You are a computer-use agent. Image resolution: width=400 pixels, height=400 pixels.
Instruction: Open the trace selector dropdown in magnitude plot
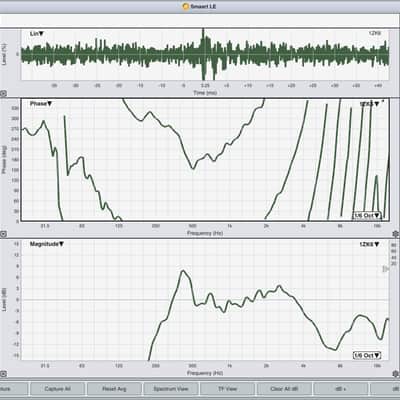click(369, 244)
